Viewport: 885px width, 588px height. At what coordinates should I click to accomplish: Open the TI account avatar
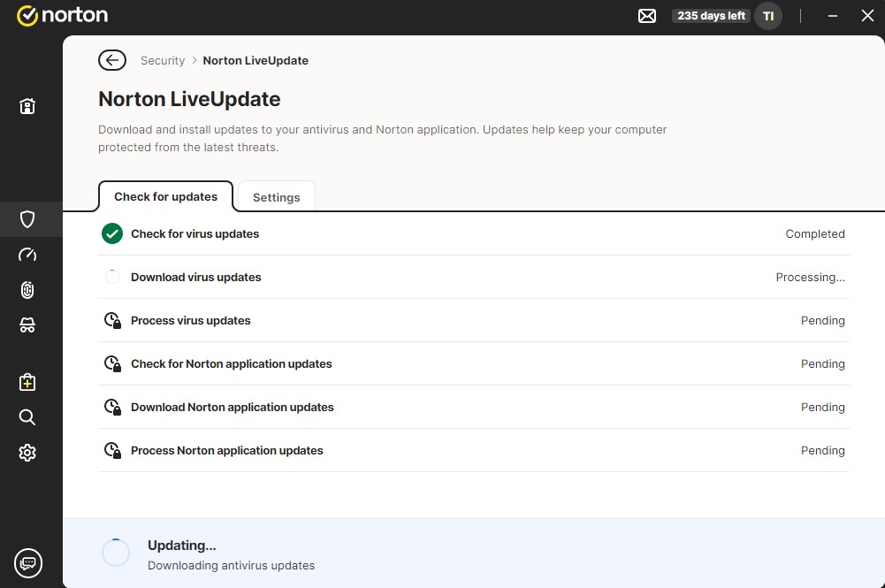click(768, 16)
